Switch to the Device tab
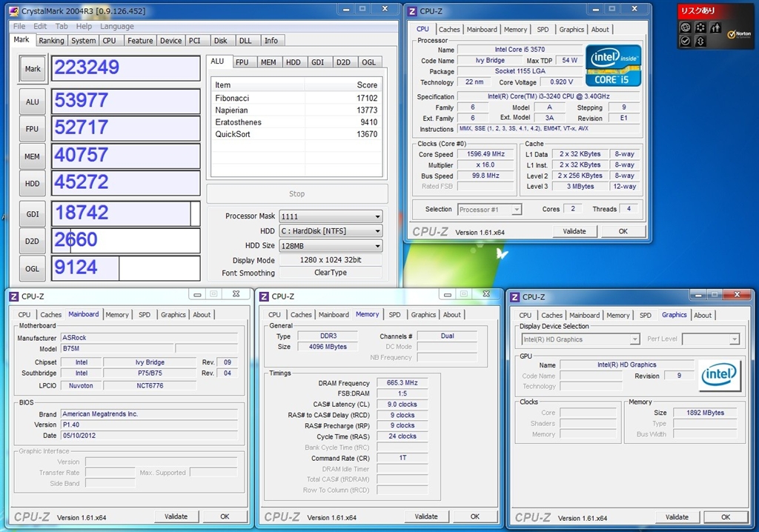Viewport: 759px width, 532px height. (x=171, y=41)
